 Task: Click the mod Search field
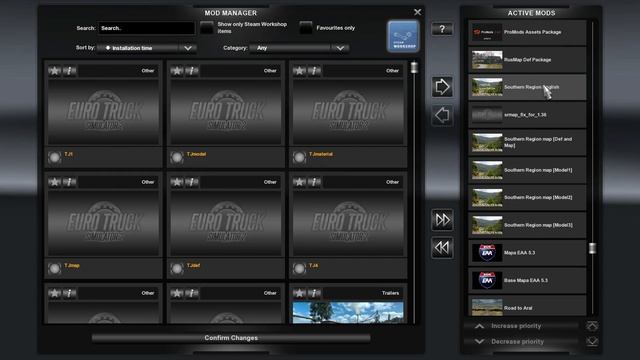[147, 28]
